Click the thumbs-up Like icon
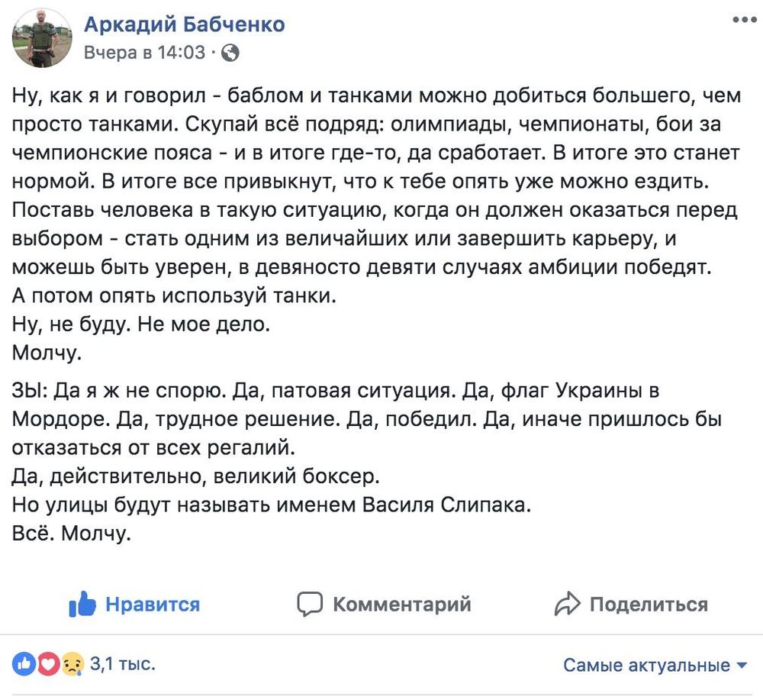Viewport: 763px width, 700px height. click(x=82, y=605)
